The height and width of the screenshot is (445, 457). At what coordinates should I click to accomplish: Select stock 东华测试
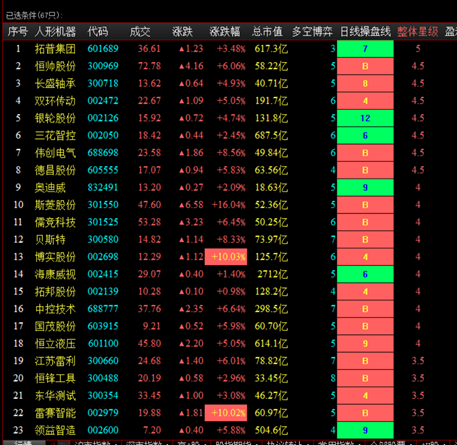tap(55, 396)
